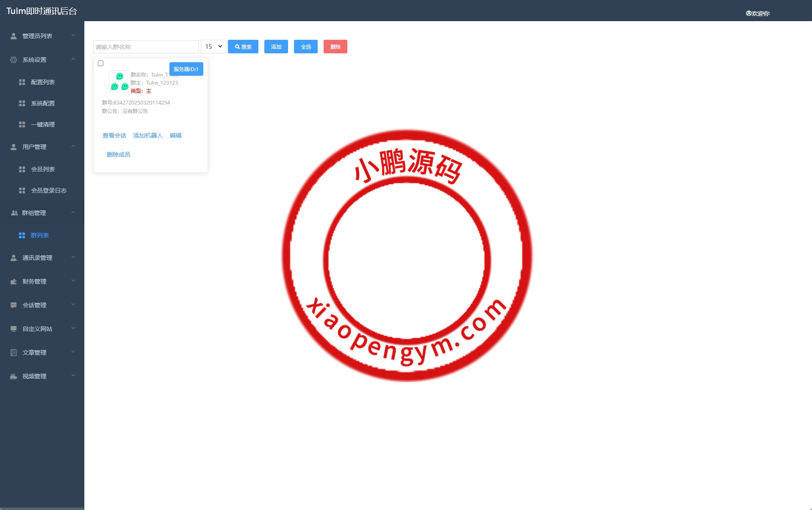Click the group avatar thumbnail in card
The width and height of the screenshot is (812, 510).
119,81
